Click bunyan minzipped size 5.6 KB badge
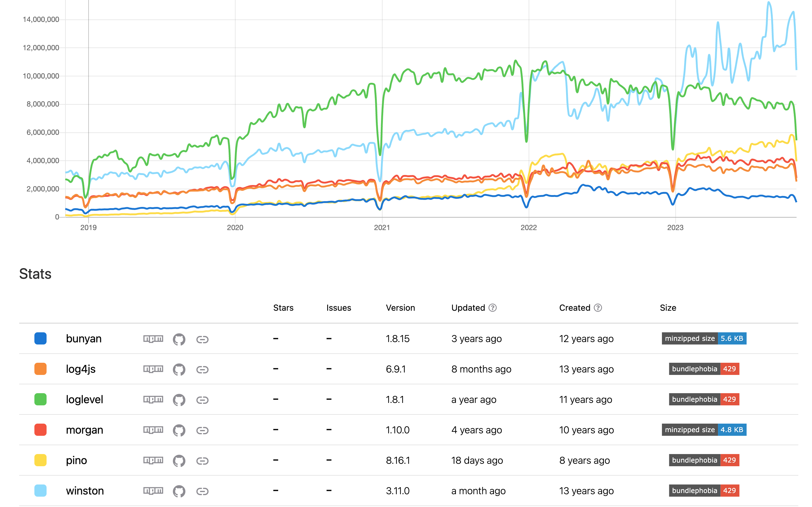The height and width of the screenshot is (507, 812). coord(704,339)
